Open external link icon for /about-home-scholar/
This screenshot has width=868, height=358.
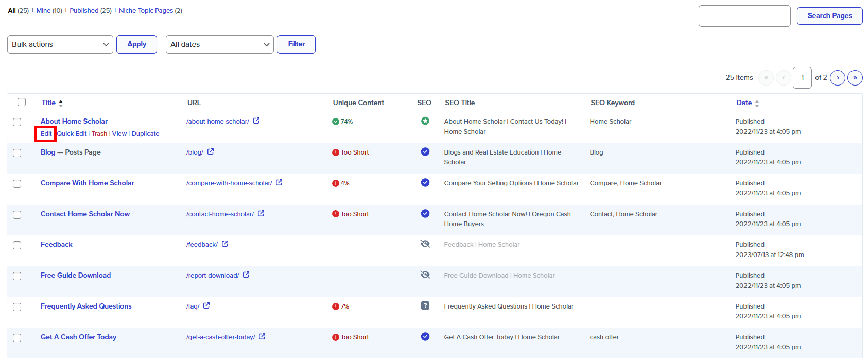(256, 121)
